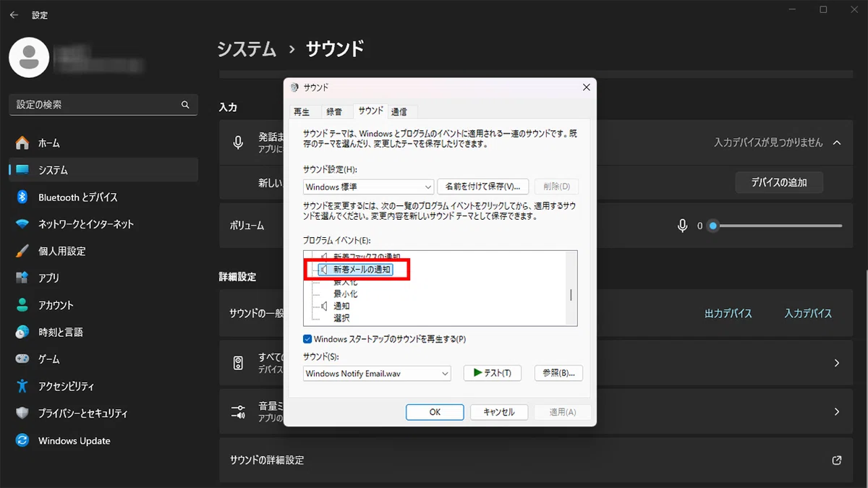Open Bluetooth とデバイス settings page

click(103, 197)
